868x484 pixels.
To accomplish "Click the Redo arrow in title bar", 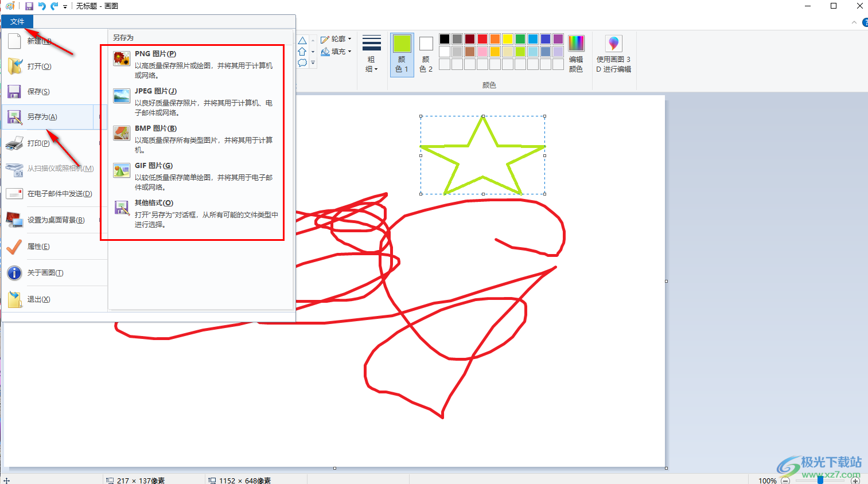I will 55,6.
